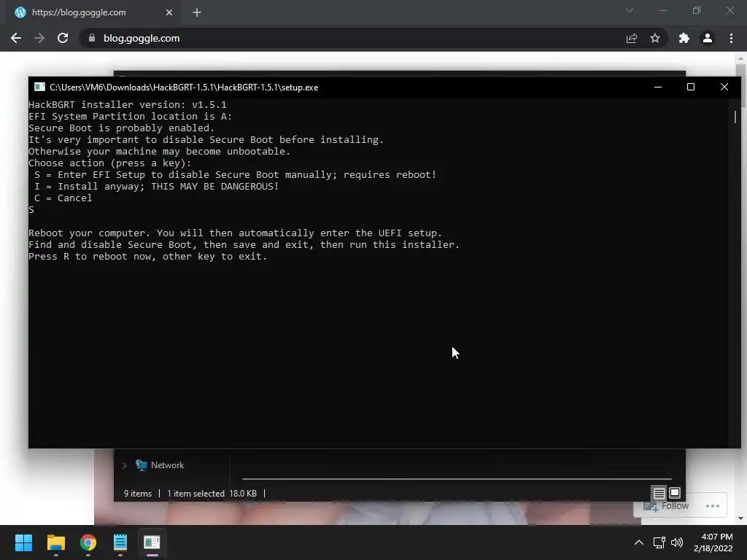Click the File Explorer horizontal scrollbar
Screen dimensions: 747x560
click(457, 478)
